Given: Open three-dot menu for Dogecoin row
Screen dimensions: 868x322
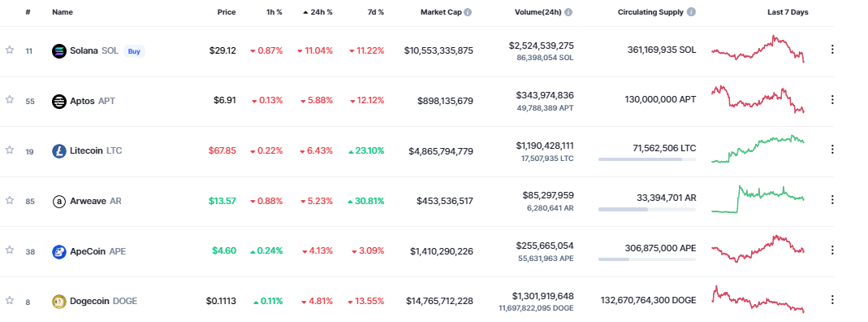Looking at the screenshot, I should pos(832,300).
